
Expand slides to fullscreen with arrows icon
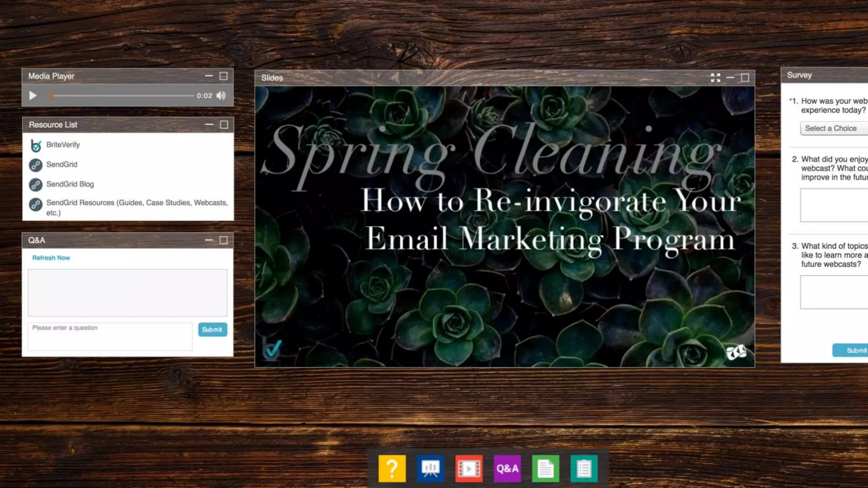coord(715,78)
